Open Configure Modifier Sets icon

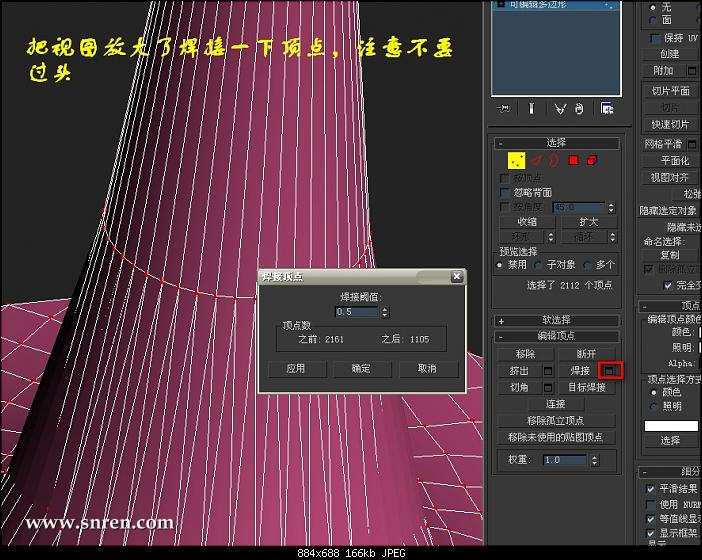click(607, 108)
